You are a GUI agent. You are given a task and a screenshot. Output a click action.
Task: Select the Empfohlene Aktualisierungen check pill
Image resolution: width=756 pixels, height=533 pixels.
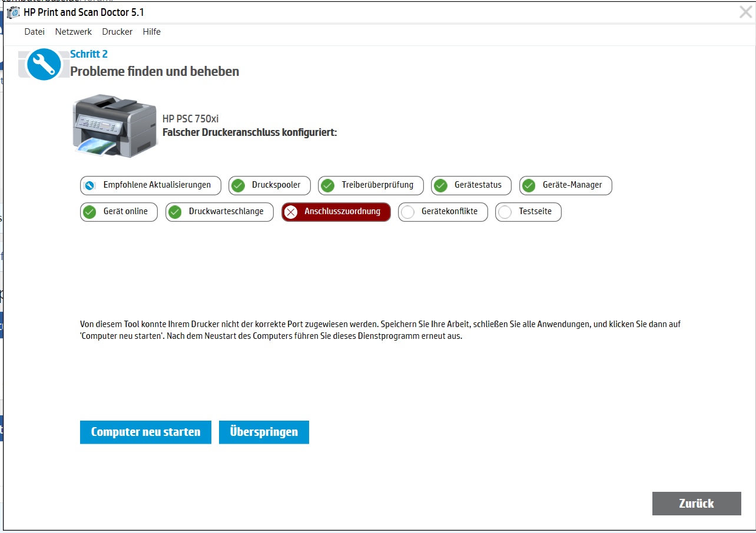coord(150,185)
